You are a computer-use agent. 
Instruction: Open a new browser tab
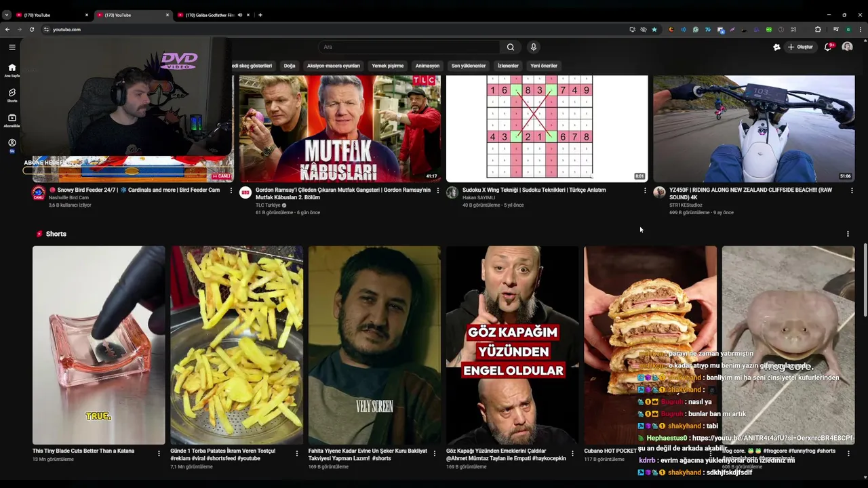click(x=260, y=15)
